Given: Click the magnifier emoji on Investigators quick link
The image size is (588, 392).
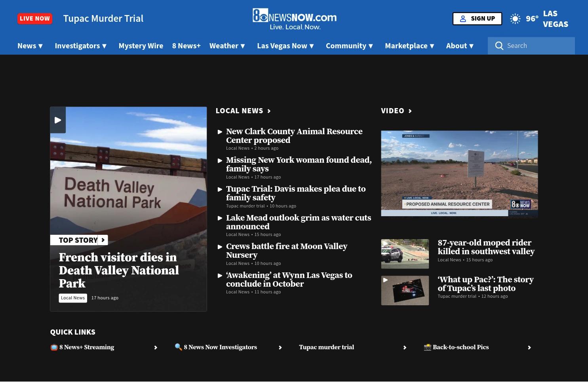Looking at the screenshot, I should (179, 347).
